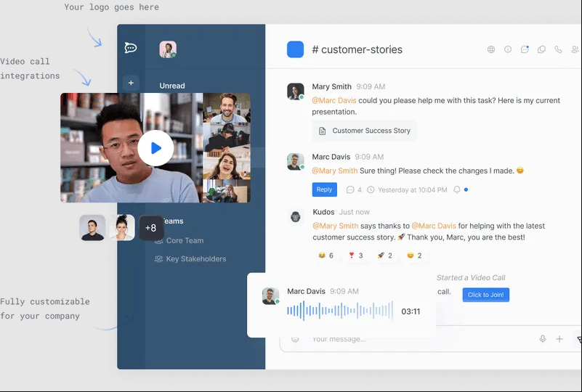Click the Just now timestamp

[x=354, y=212]
